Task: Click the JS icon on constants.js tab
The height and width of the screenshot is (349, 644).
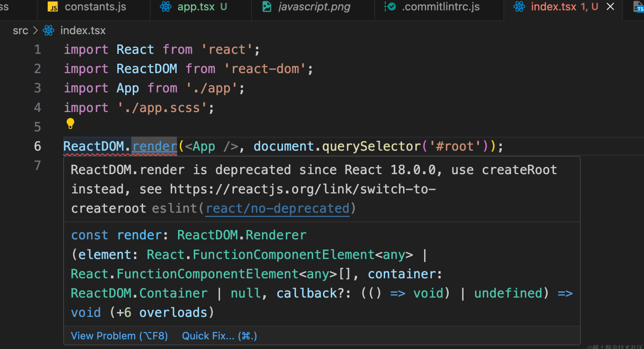Action: point(53,7)
